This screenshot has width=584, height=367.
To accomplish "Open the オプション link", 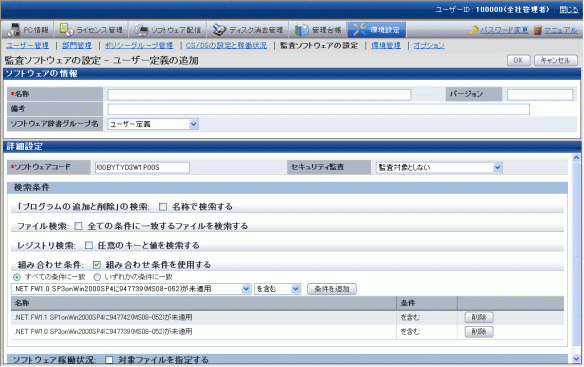I will [429, 45].
